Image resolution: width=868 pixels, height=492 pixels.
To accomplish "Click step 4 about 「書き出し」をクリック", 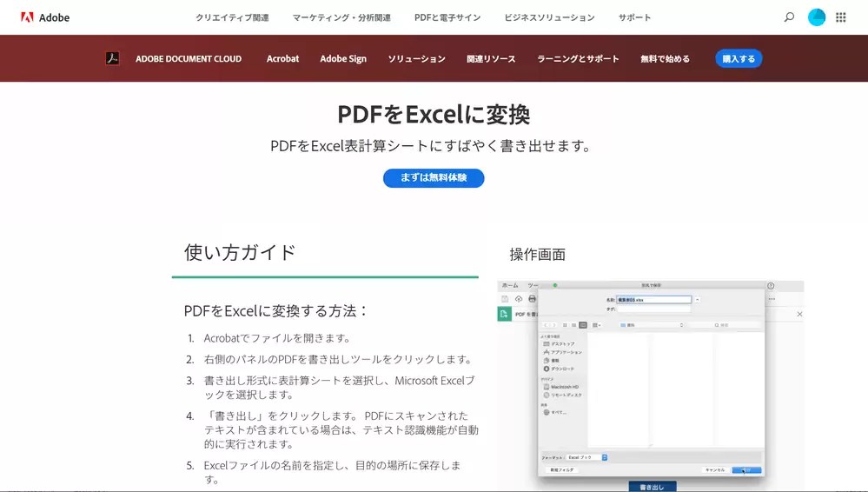I will click(341, 430).
